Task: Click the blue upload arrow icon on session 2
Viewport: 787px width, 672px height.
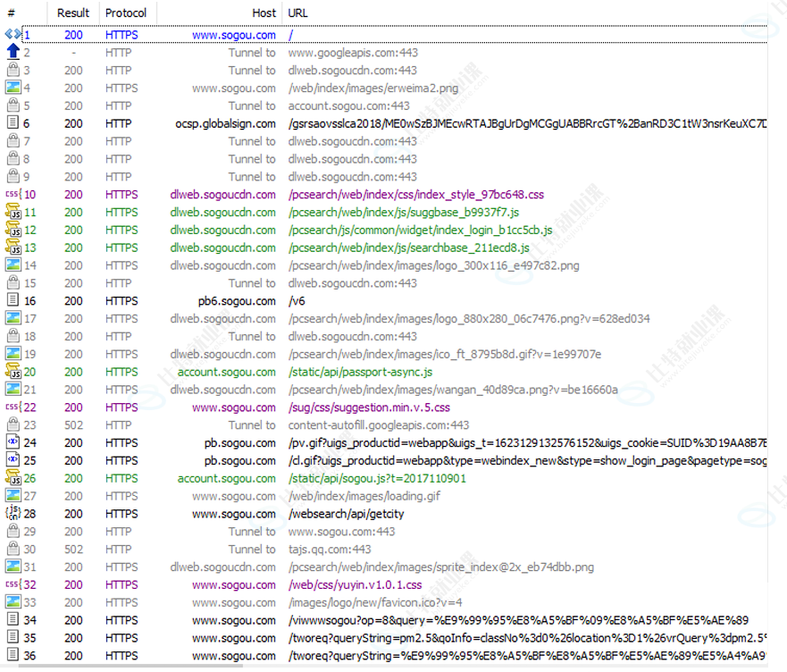Action: tap(13, 52)
